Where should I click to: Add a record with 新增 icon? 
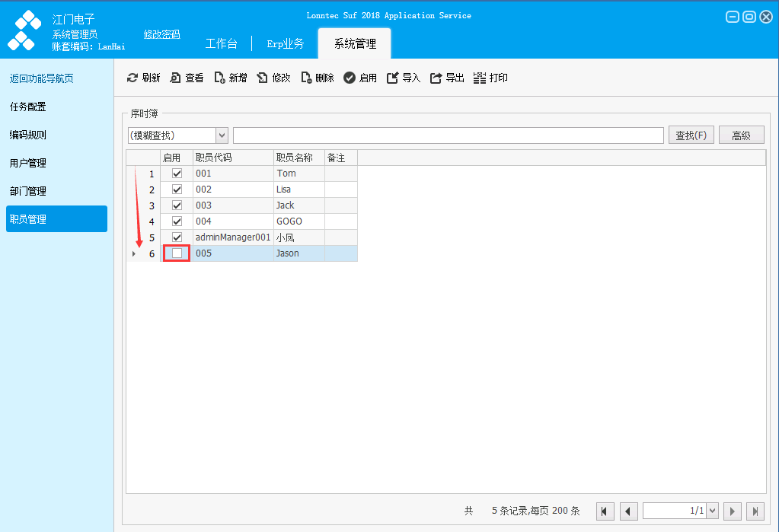(x=219, y=78)
